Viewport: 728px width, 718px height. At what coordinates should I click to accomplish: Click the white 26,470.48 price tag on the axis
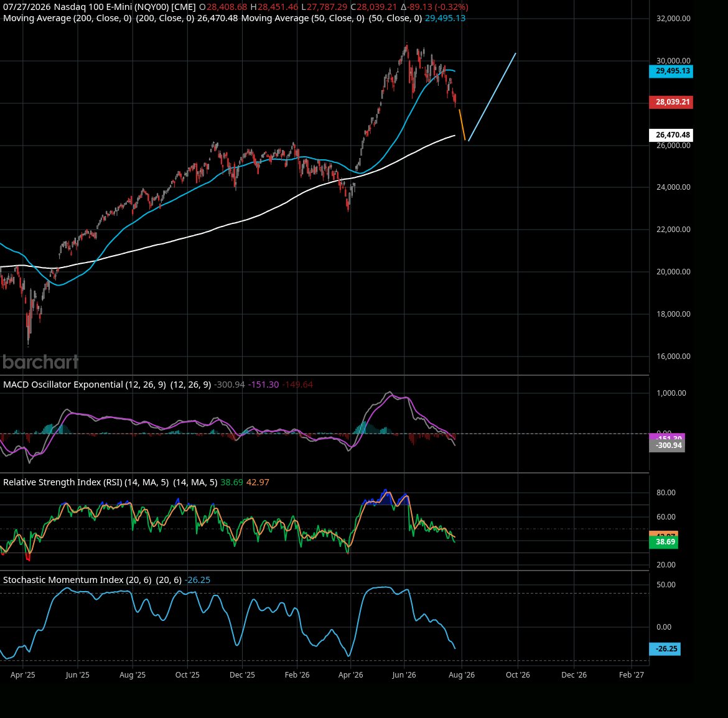tap(671, 135)
